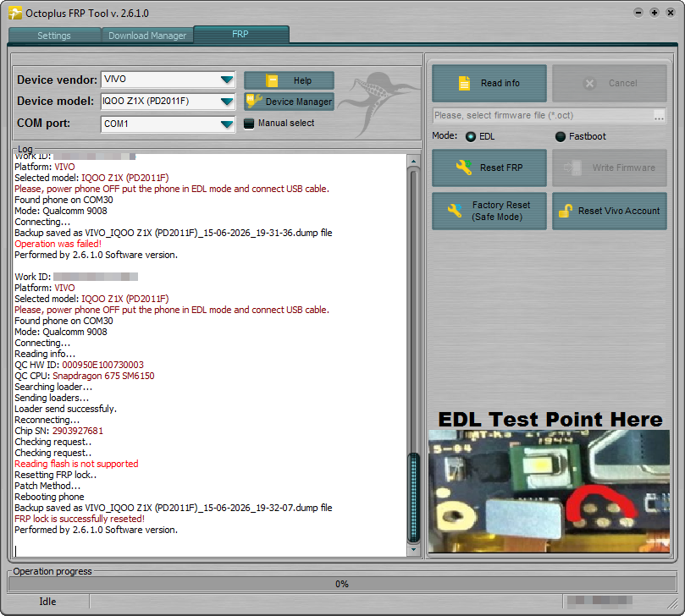Open the Device vendor dropdown arrow
Image resolution: width=685 pixels, height=616 pixels.
click(226, 80)
